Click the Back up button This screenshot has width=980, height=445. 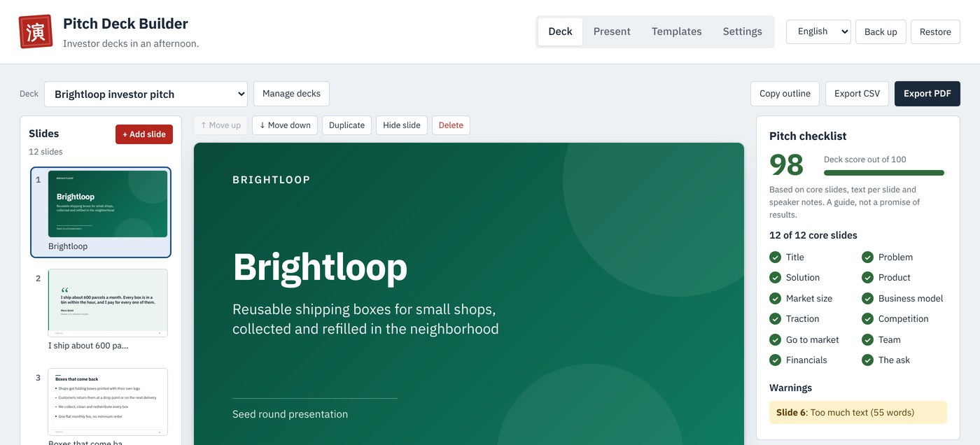881,31
